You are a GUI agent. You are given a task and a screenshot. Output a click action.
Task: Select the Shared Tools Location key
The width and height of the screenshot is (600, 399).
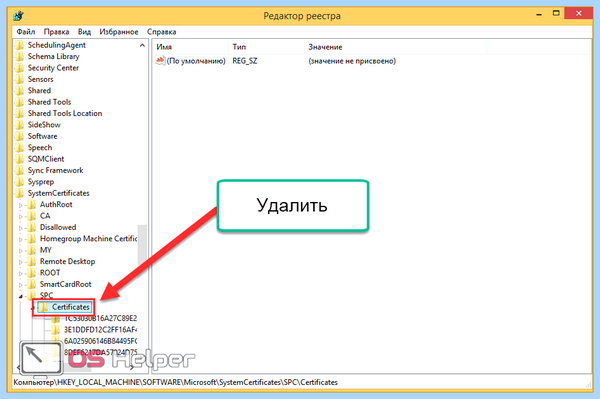coord(65,114)
